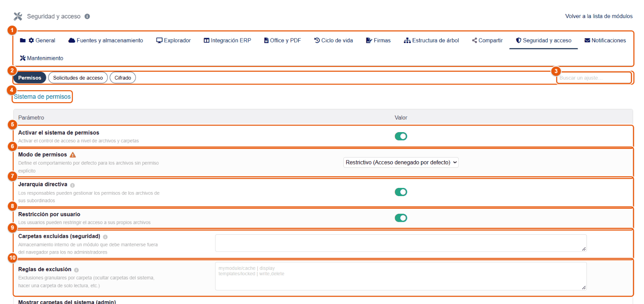
Task: Click the envelope icon of Notificaciones tab
Action: pyautogui.click(x=587, y=40)
